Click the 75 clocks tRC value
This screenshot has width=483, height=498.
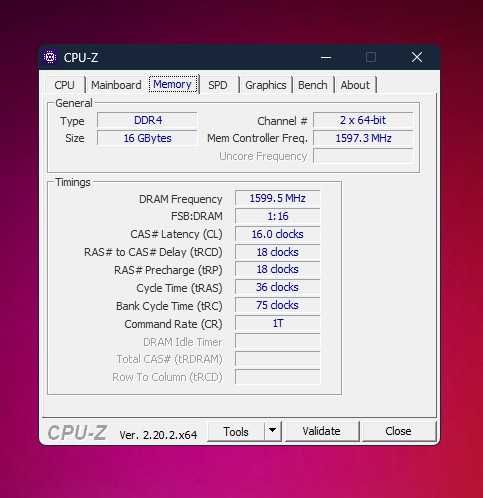point(278,305)
